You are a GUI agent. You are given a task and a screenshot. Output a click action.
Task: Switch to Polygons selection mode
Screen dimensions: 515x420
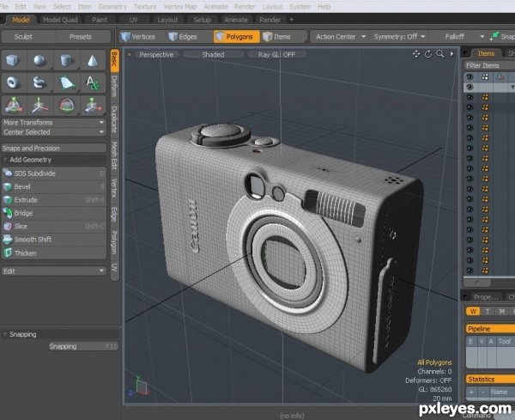236,36
